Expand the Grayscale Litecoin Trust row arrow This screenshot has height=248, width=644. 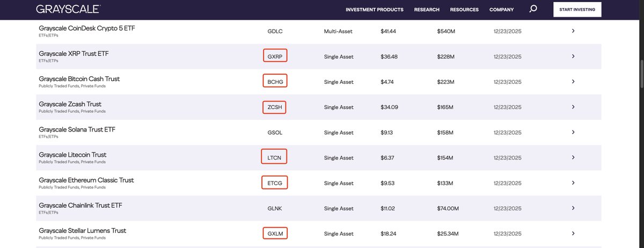coord(573,157)
